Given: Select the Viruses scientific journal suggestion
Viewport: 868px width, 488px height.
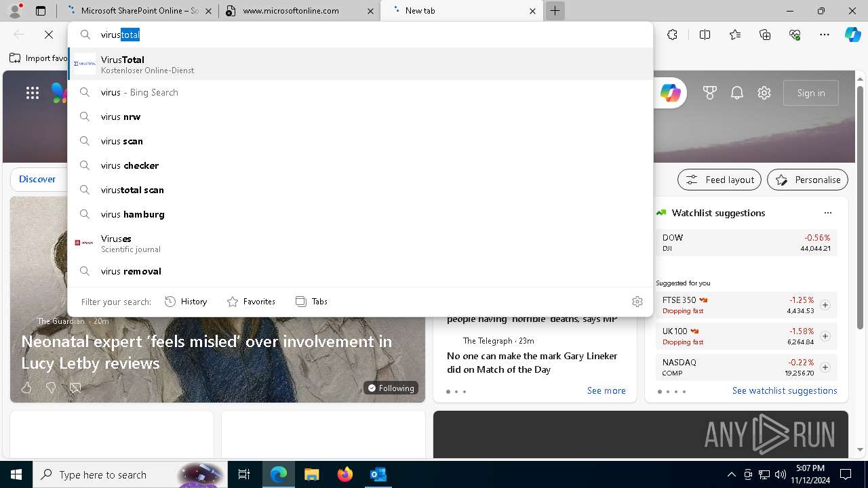Looking at the screenshot, I should point(360,243).
